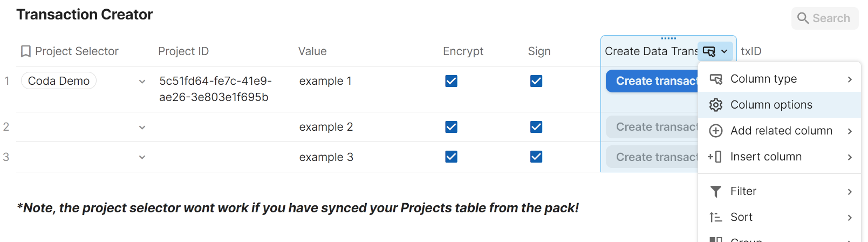Viewport: 868px width, 242px height.
Task: Click the Sort icon in menu
Action: point(716,217)
